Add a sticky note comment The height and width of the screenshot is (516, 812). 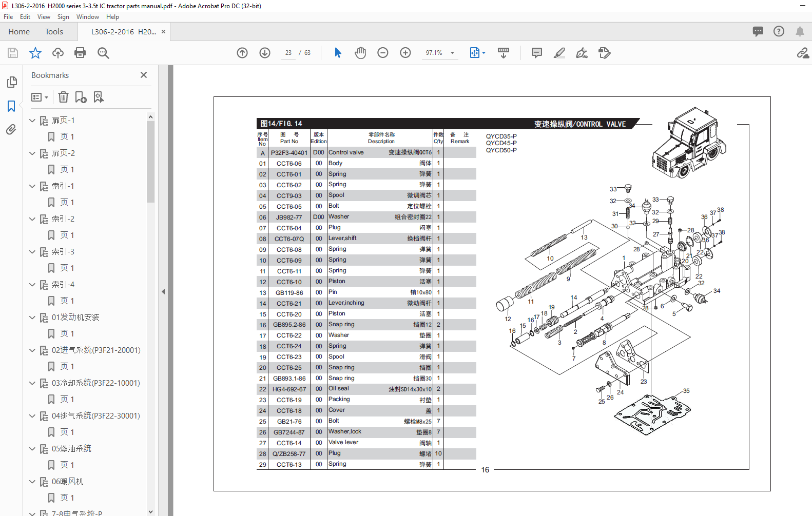537,53
